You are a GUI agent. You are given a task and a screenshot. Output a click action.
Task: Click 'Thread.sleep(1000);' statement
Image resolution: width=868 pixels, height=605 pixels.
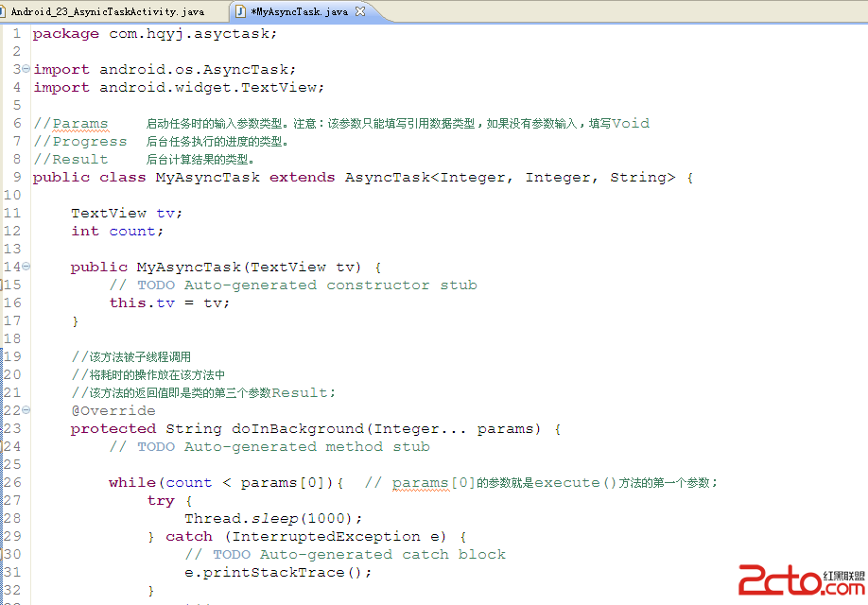(273, 519)
